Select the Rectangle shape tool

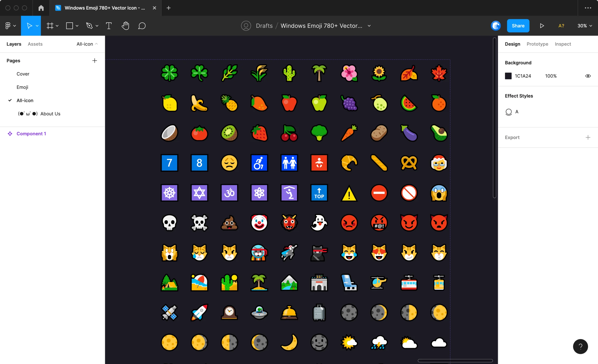69,26
